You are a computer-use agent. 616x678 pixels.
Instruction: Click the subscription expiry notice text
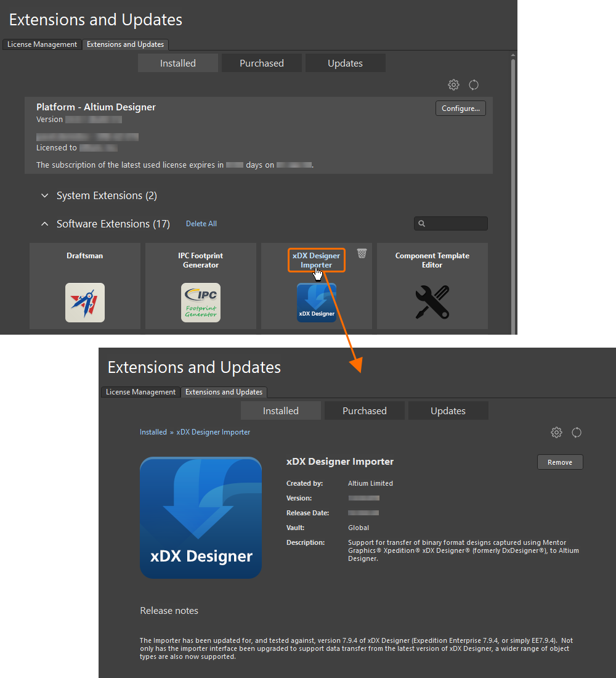pyautogui.click(x=175, y=165)
